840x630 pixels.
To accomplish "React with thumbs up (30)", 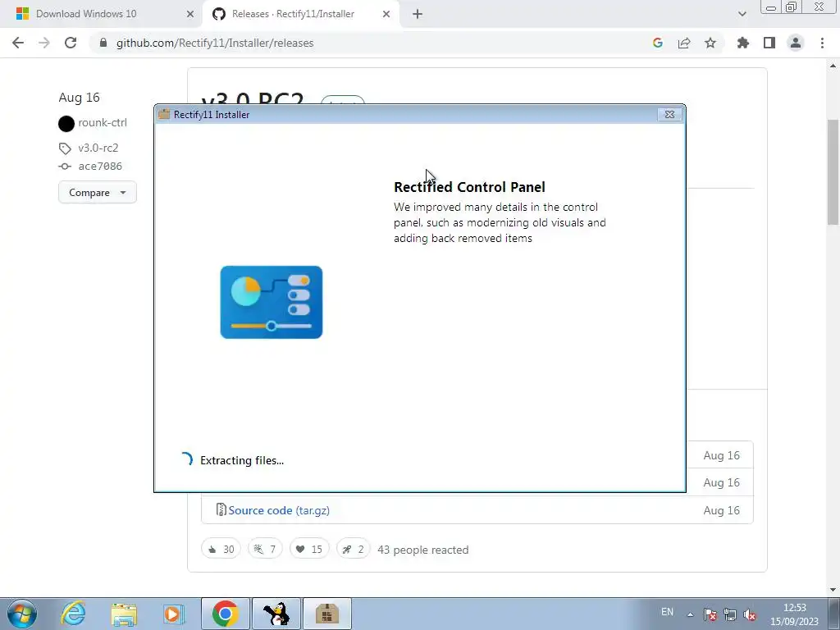I will pyautogui.click(x=221, y=549).
